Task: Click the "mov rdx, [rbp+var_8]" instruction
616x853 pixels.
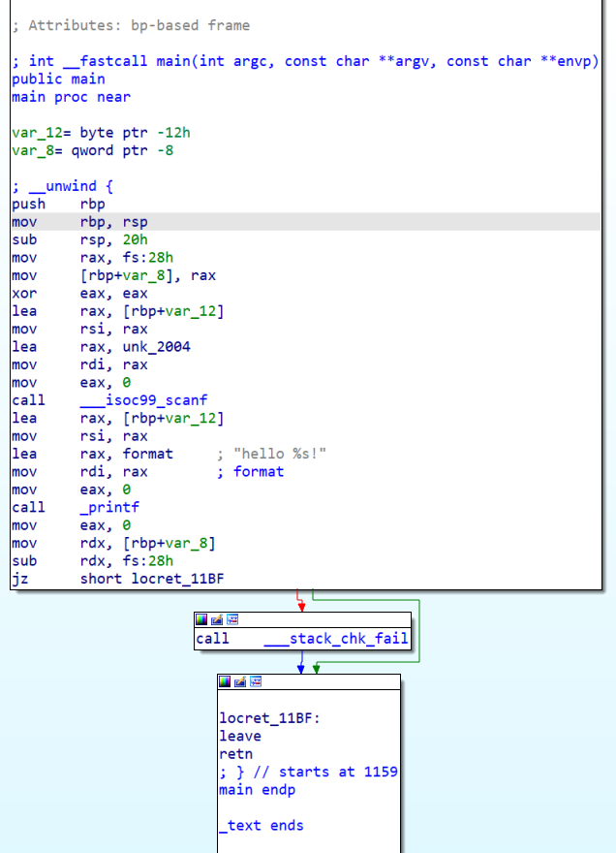Action: coord(113,544)
